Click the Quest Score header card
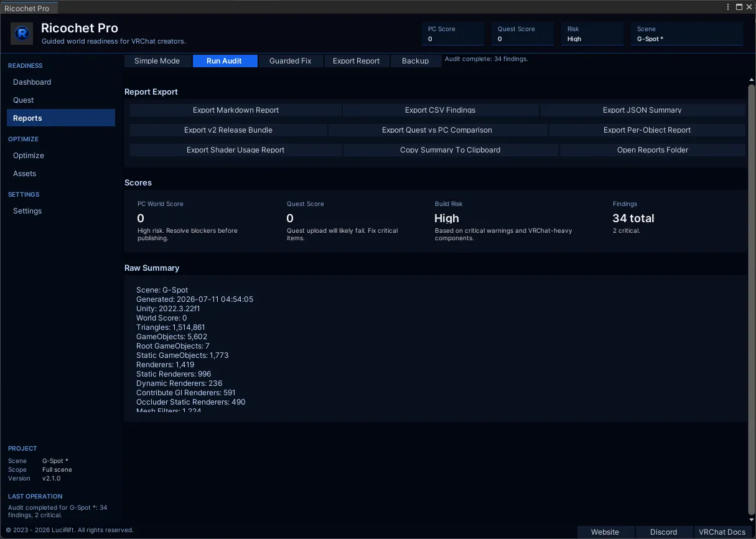This screenshot has height=539, width=756. coord(523,34)
